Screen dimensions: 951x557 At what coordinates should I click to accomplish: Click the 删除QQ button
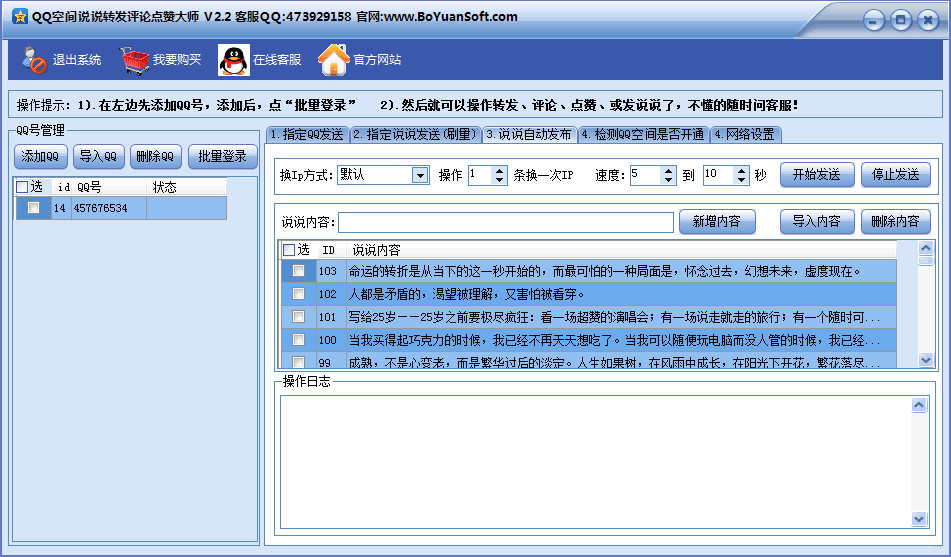point(155,157)
